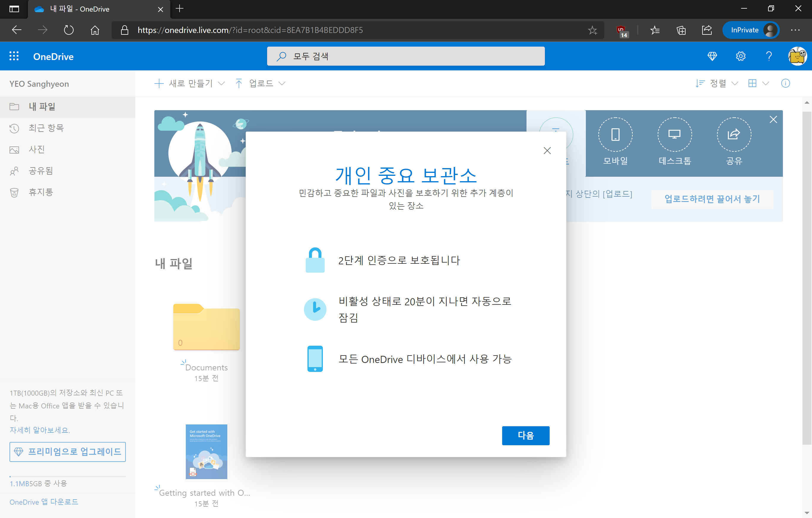812x518 pixels.
Task: Select the 데스크톱 monitor icon in banner
Action: (x=674, y=134)
